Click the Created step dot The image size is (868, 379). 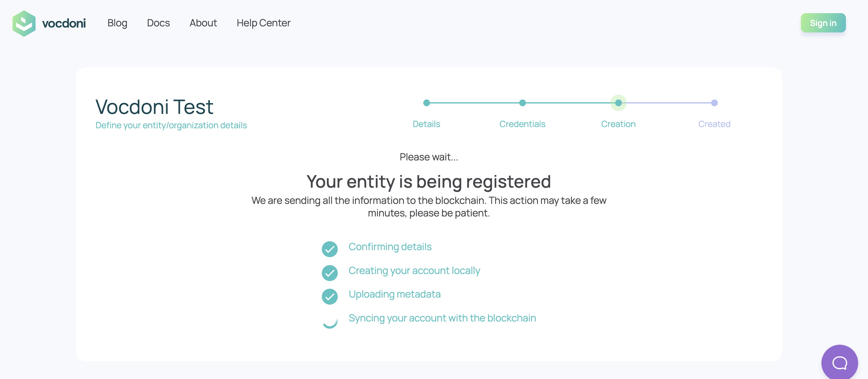714,103
